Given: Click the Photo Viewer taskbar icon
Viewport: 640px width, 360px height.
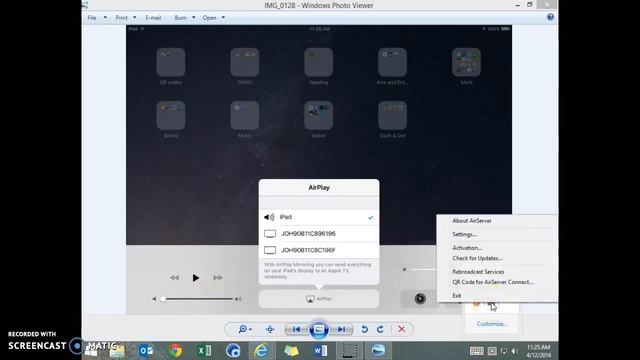Looking at the screenshot, I should click(378, 351).
